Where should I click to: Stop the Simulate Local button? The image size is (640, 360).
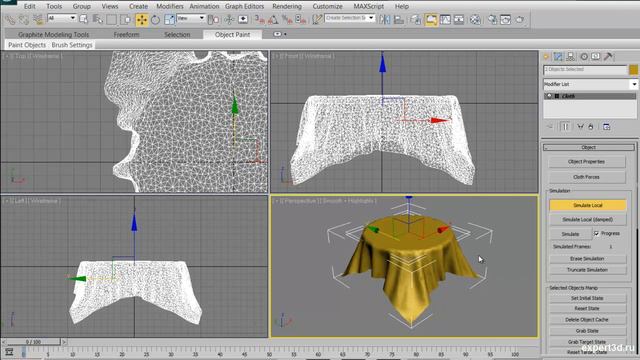588,205
